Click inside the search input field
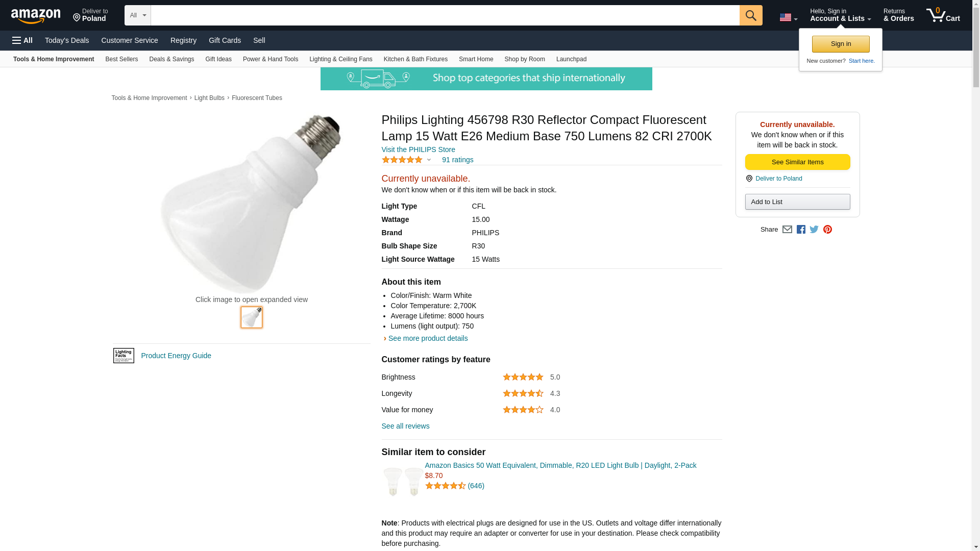This screenshot has width=980, height=551. pyautogui.click(x=445, y=15)
